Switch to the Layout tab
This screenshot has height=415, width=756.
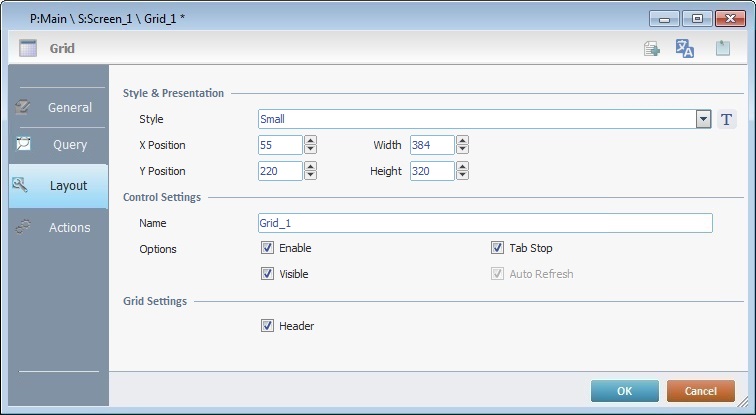click(x=58, y=185)
